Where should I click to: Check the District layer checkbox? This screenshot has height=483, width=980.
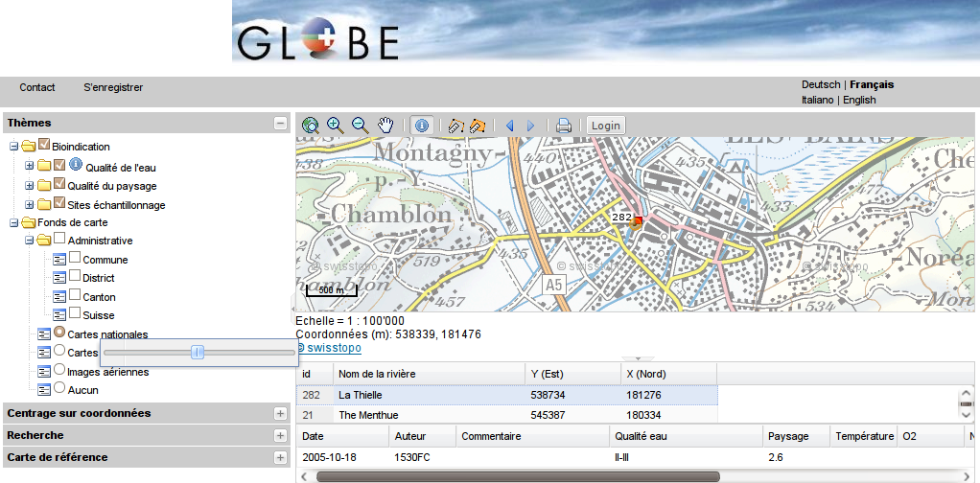(75, 276)
